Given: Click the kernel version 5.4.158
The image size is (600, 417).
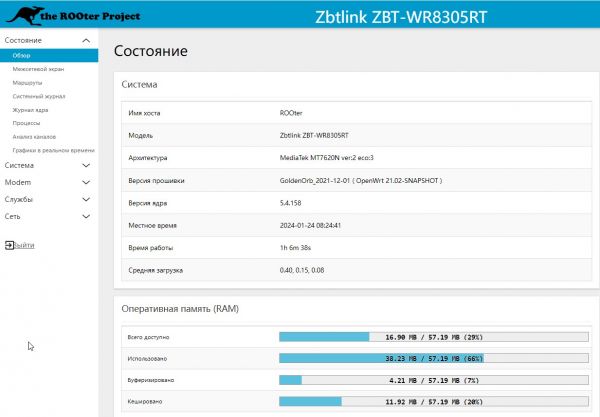Looking at the screenshot, I should pyautogui.click(x=290, y=203).
